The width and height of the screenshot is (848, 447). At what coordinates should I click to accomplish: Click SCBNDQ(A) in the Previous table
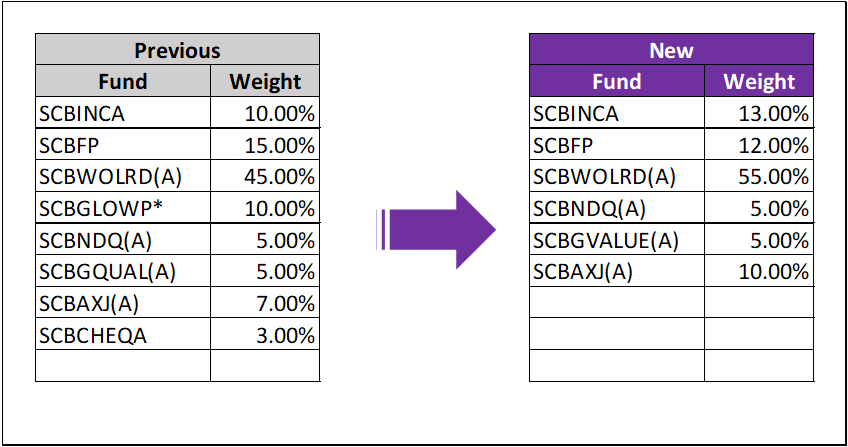tap(123, 241)
